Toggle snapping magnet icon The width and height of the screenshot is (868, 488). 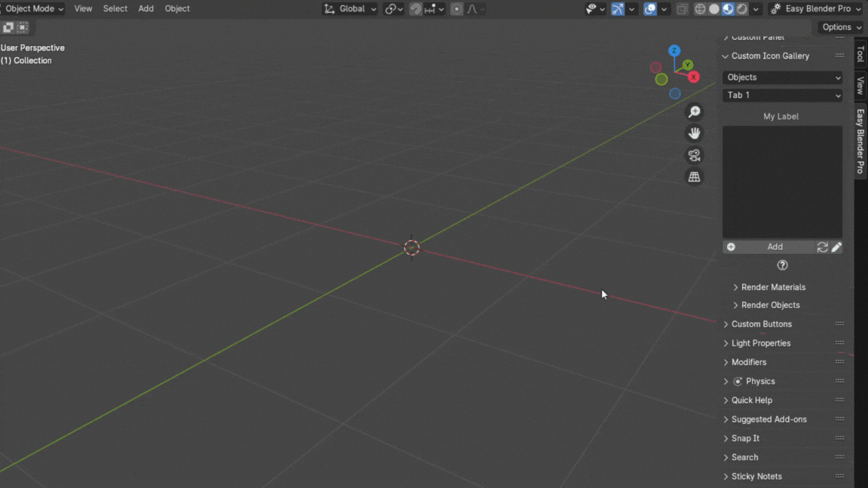tap(415, 9)
